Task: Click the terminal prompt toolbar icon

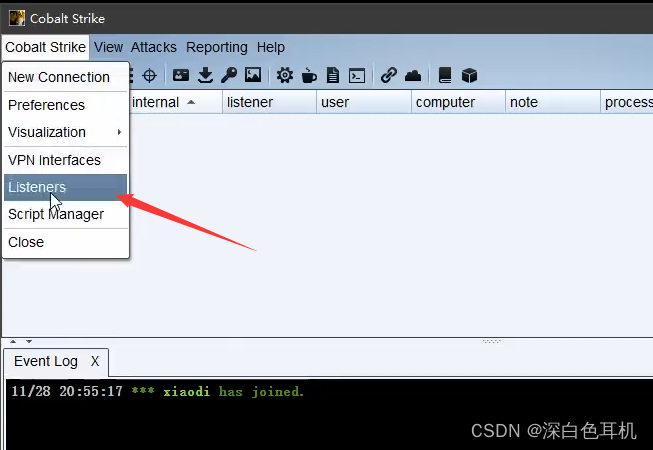Action: (357, 76)
